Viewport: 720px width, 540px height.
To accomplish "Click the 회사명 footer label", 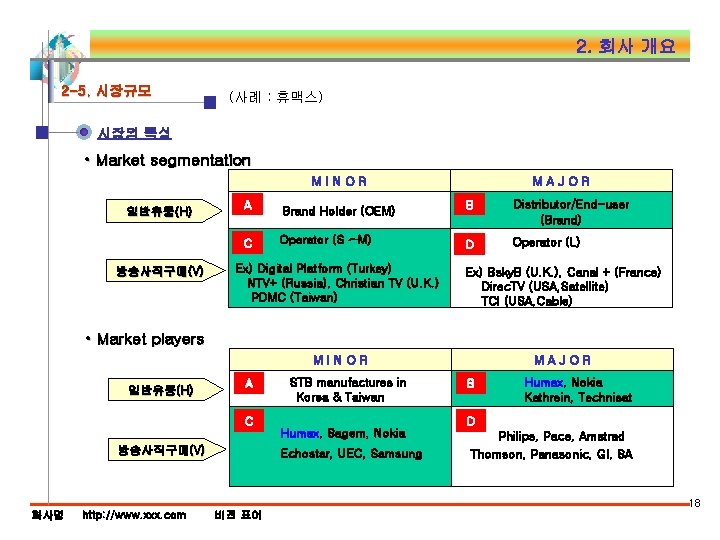I will (x=47, y=515).
